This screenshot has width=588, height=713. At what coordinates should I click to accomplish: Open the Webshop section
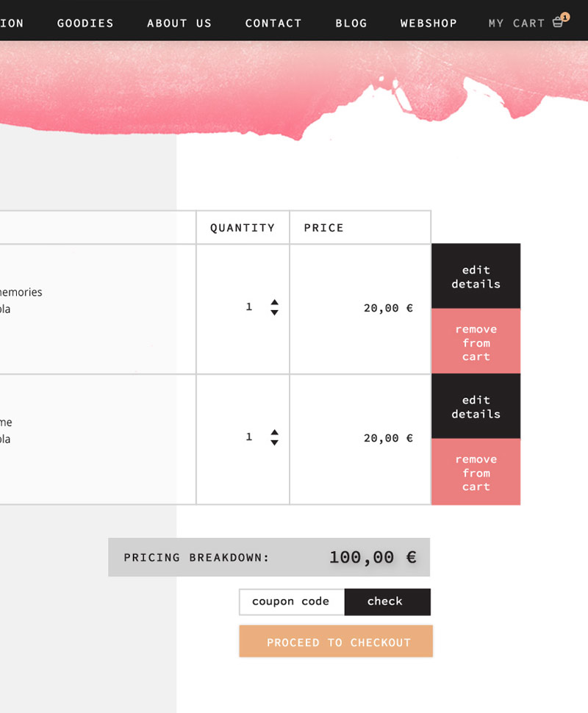(x=429, y=24)
